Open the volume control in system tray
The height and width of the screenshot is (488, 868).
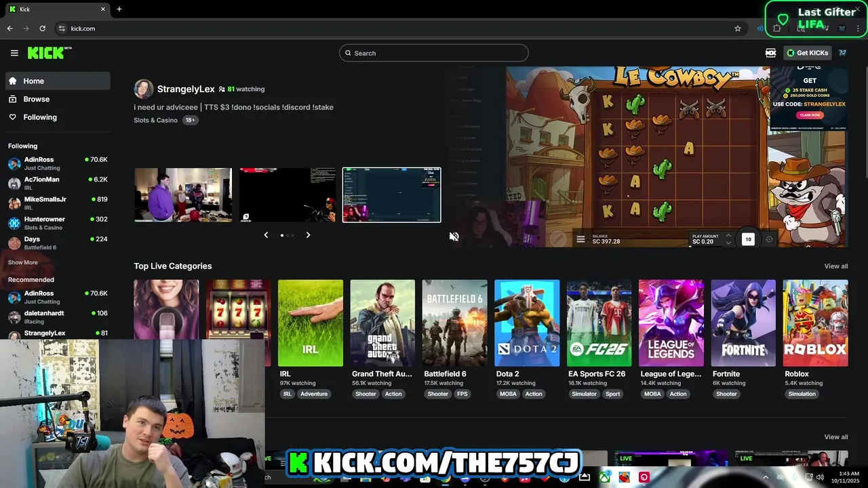point(820,477)
